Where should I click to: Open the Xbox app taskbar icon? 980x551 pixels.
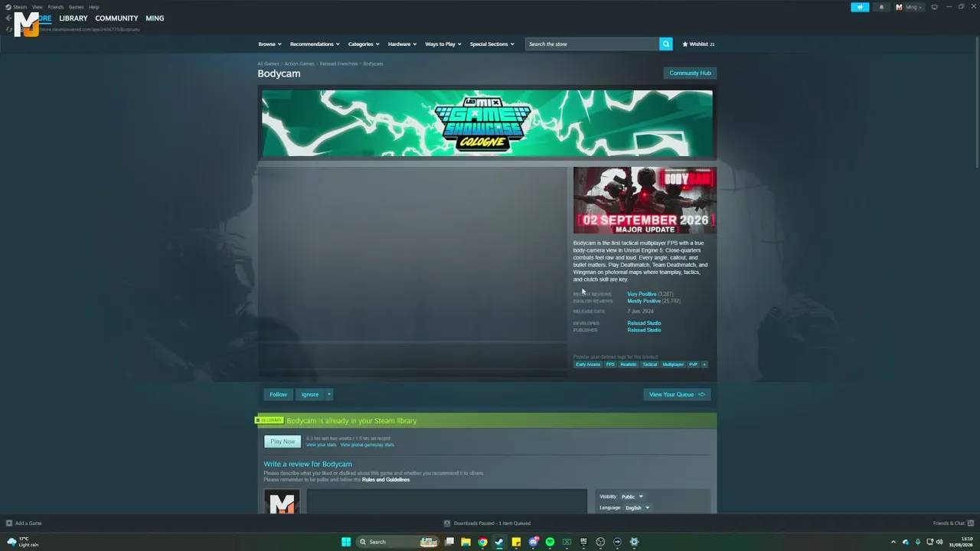point(567,542)
